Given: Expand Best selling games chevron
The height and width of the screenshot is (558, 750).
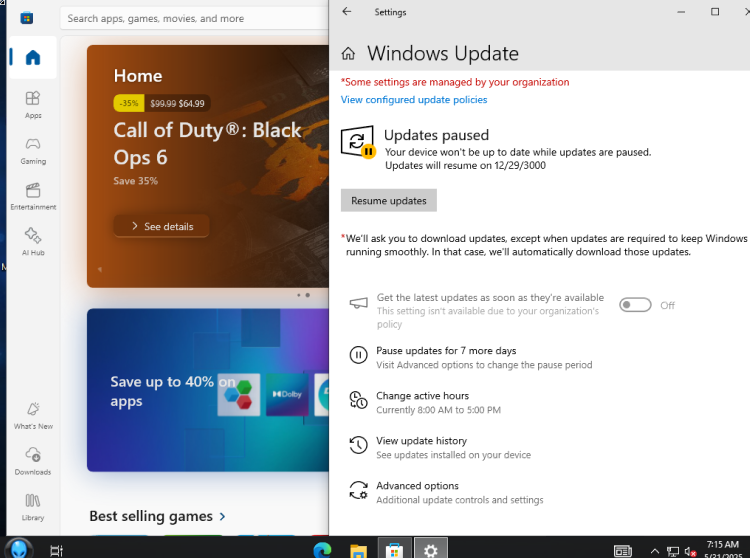Looking at the screenshot, I should coord(222,516).
